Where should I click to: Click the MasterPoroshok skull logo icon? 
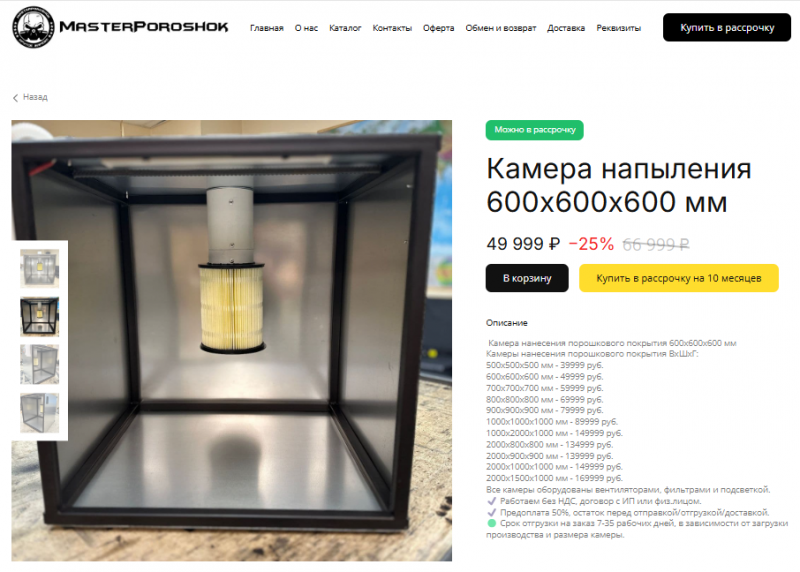click(x=33, y=27)
